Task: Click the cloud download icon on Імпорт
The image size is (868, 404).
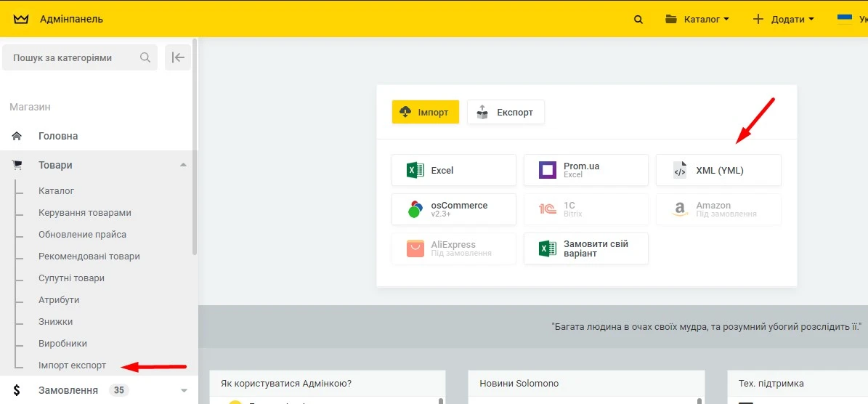Action: coord(406,112)
